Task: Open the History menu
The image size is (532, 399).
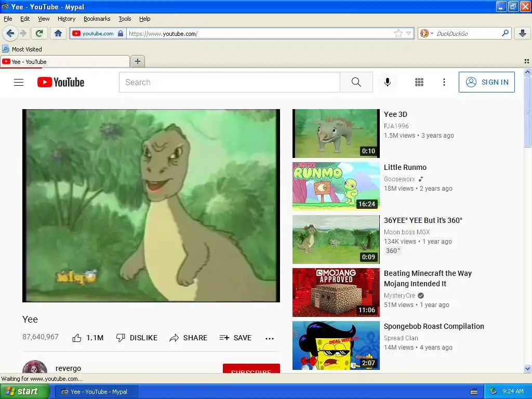Action: [x=66, y=19]
